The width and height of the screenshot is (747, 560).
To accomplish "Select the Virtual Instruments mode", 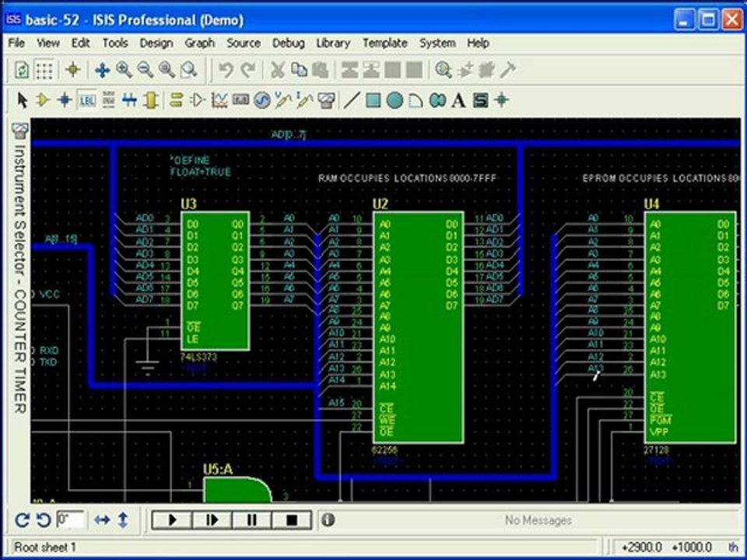I will click(326, 100).
